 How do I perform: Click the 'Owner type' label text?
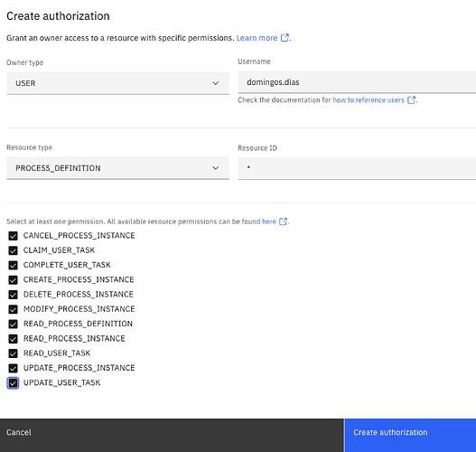[x=25, y=62]
